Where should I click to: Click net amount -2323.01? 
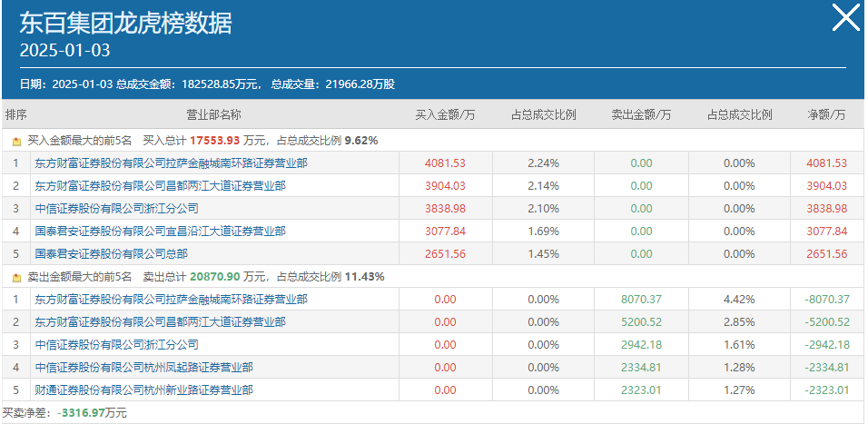[827, 390]
